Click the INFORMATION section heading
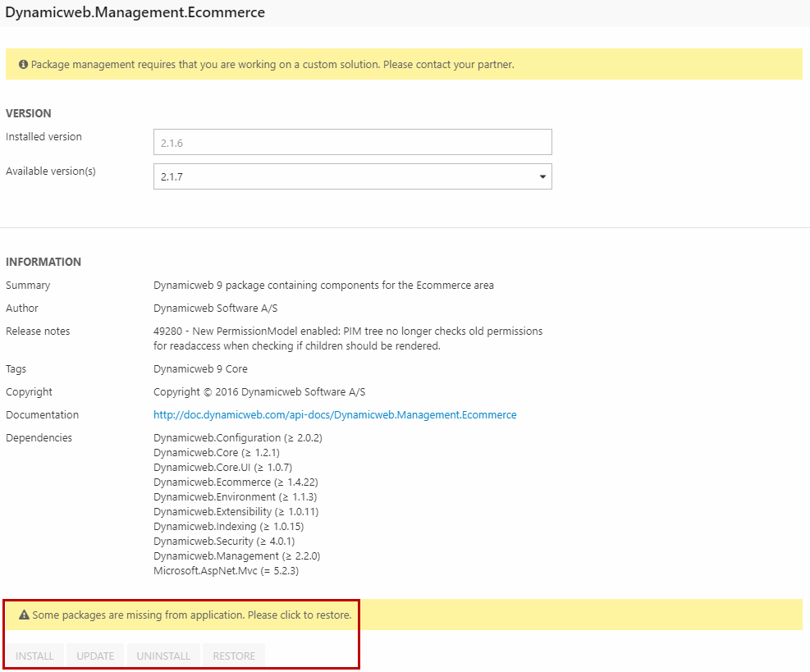This screenshot has height=672, width=810. [43, 263]
